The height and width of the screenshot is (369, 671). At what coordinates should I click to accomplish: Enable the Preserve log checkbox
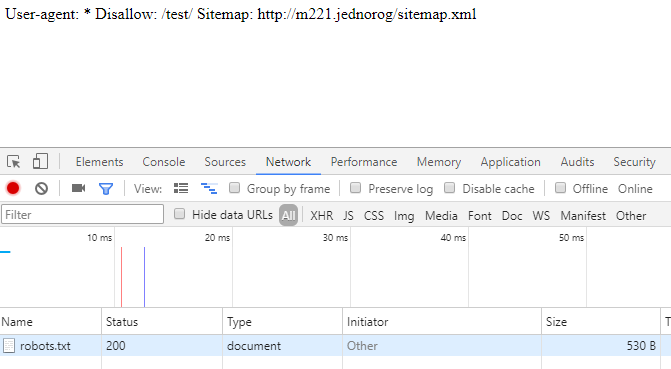pyautogui.click(x=356, y=188)
